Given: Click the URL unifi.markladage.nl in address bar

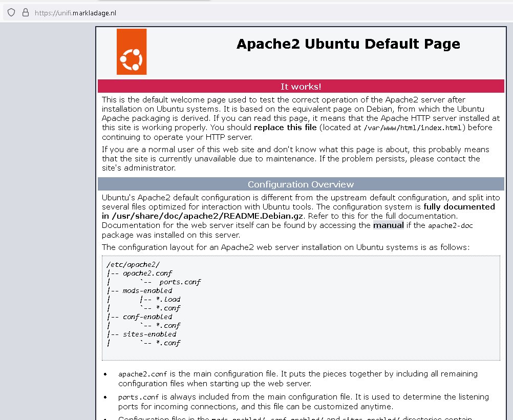Looking at the screenshot, I should (x=75, y=13).
